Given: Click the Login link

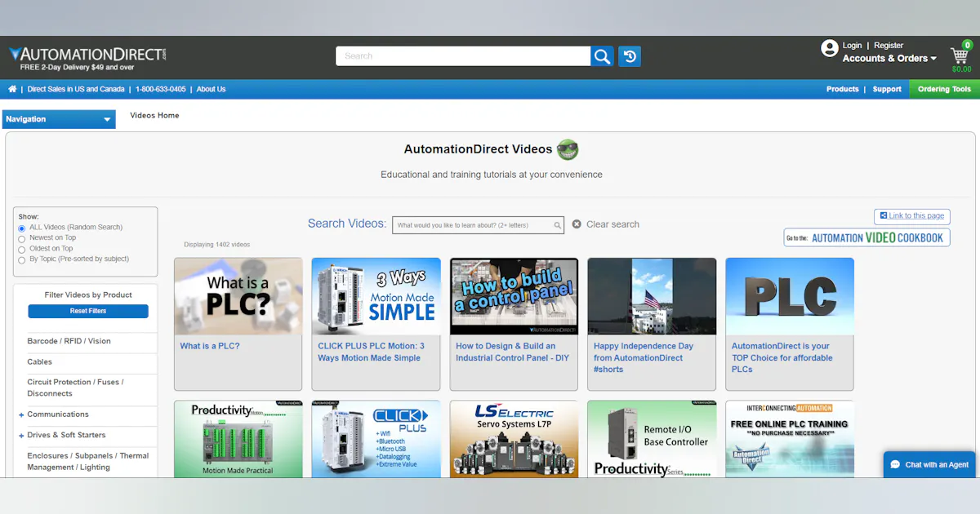Looking at the screenshot, I should click(x=852, y=46).
